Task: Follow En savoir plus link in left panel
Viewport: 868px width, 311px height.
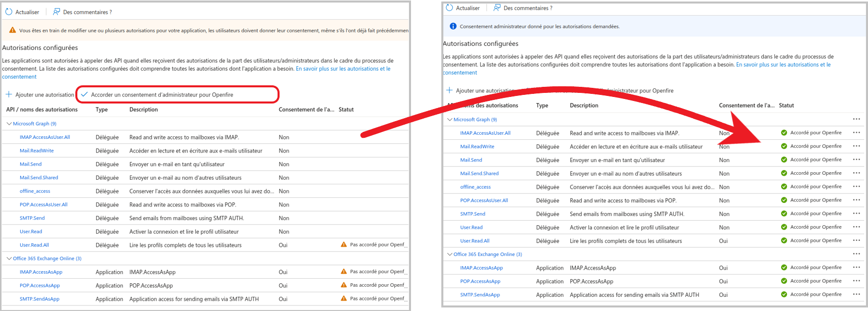Action: pyautogui.click(x=343, y=69)
